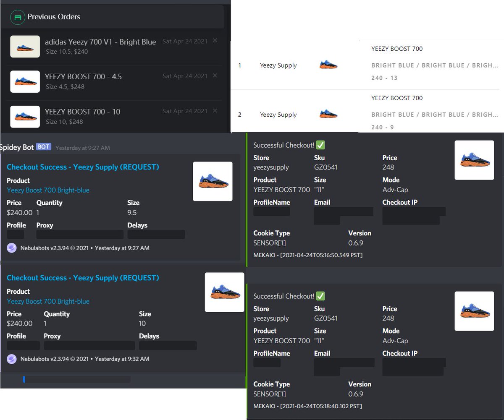This screenshot has width=504, height=420.
Task: Click the 9.5 size value
Action: [x=132, y=212]
